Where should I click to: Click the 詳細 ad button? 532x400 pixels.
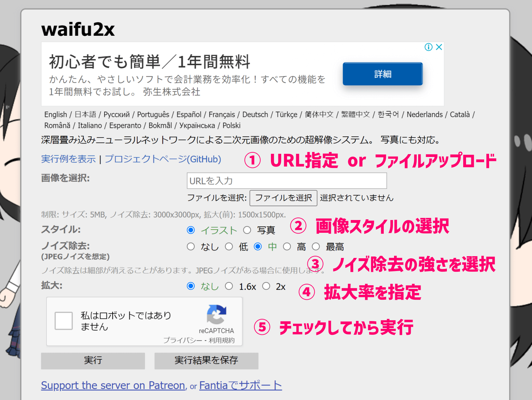click(383, 74)
